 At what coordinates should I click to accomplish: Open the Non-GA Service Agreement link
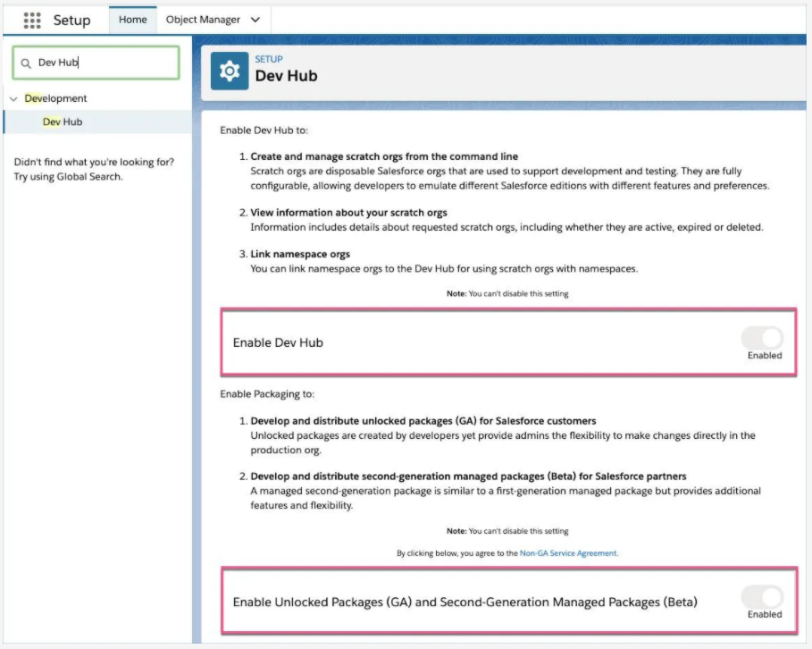pyautogui.click(x=568, y=553)
